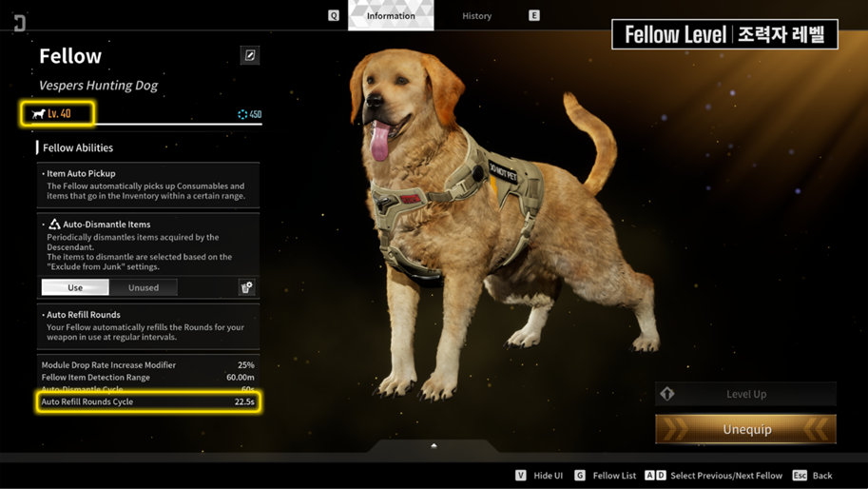Click the Level Up button
Image resolution: width=868 pixels, height=489 pixels.
pos(745,394)
